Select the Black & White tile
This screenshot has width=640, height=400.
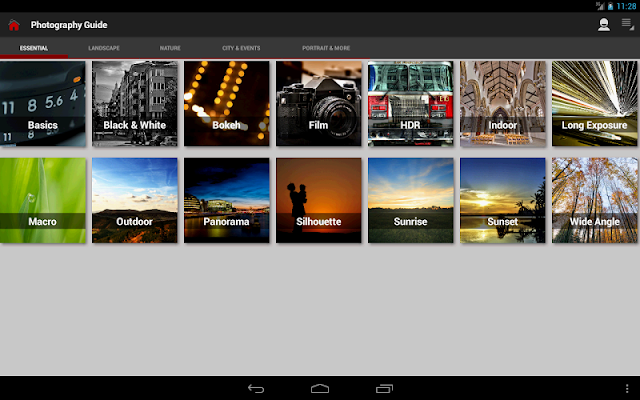[x=135, y=104]
